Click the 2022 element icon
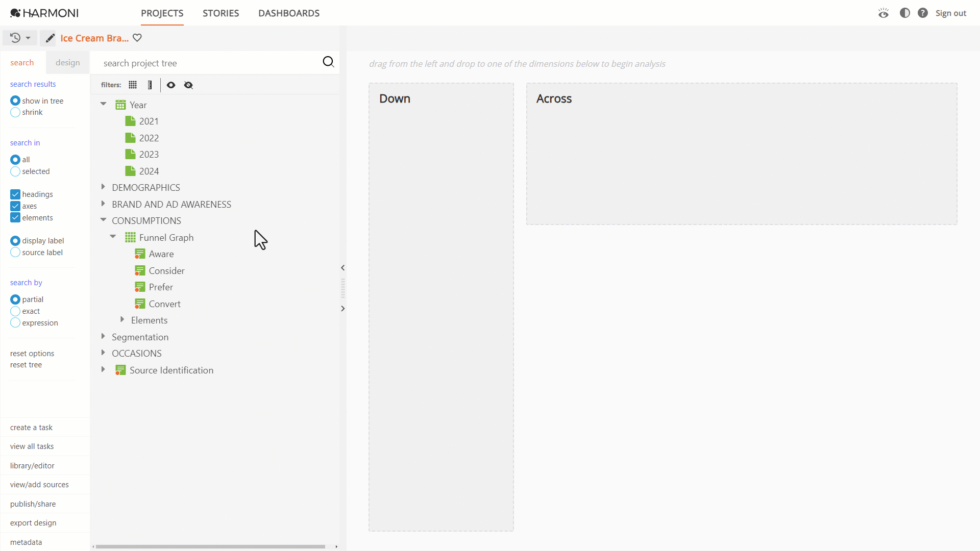The image size is (980, 551). tap(130, 138)
